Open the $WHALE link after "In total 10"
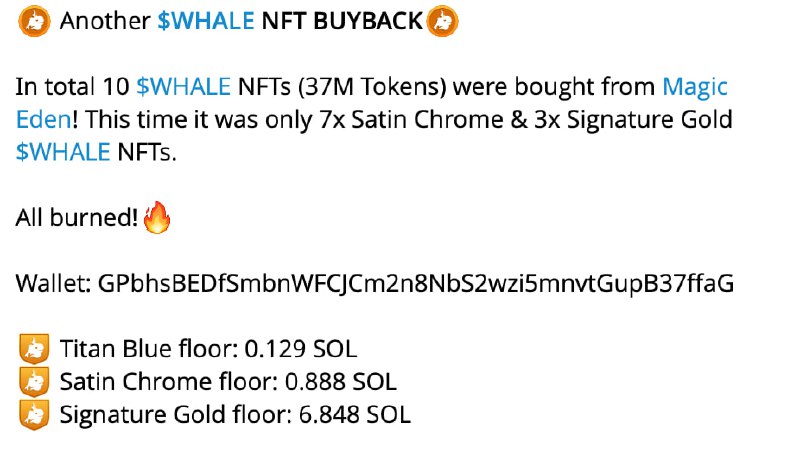 click(x=184, y=88)
